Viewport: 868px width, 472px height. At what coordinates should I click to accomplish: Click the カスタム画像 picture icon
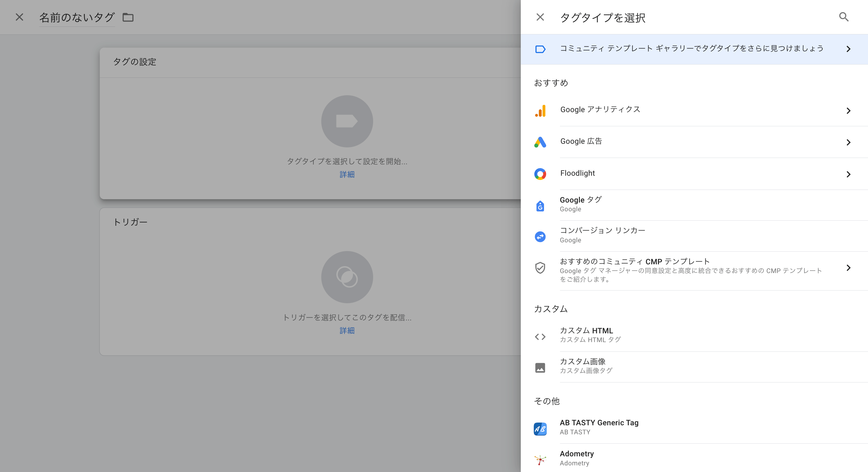(x=540, y=367)
